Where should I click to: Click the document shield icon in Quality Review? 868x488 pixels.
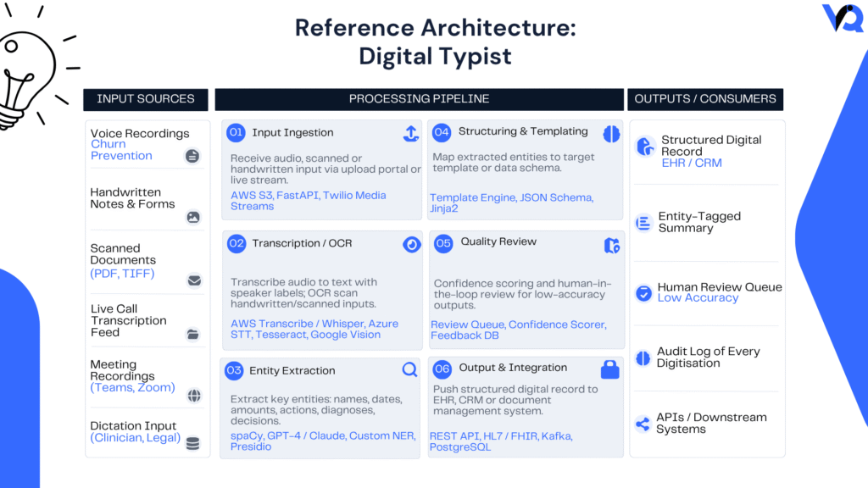click(x=612, y=246)
